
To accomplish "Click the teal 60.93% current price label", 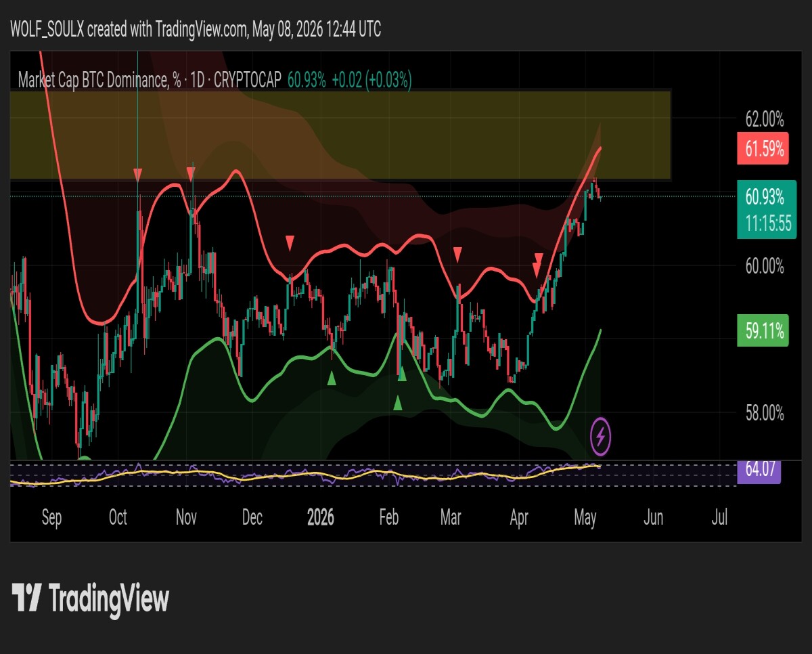I will [x=765, y=197].
